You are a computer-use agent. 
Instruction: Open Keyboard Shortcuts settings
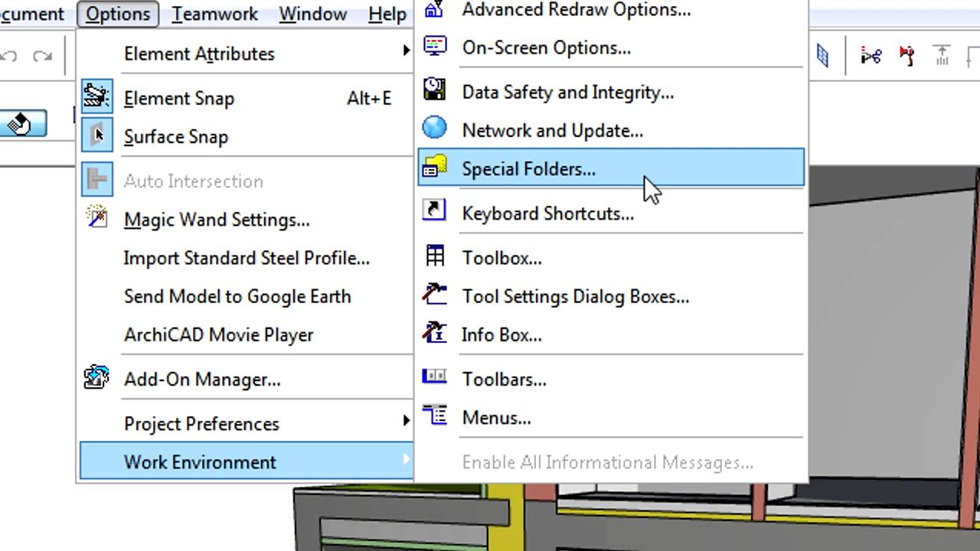tap(548, 214)
